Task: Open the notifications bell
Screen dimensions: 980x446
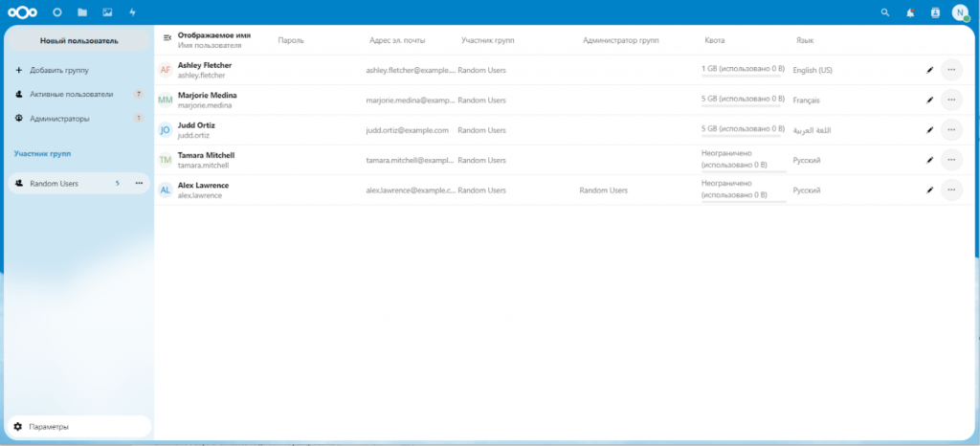Action: click(909, 12)
